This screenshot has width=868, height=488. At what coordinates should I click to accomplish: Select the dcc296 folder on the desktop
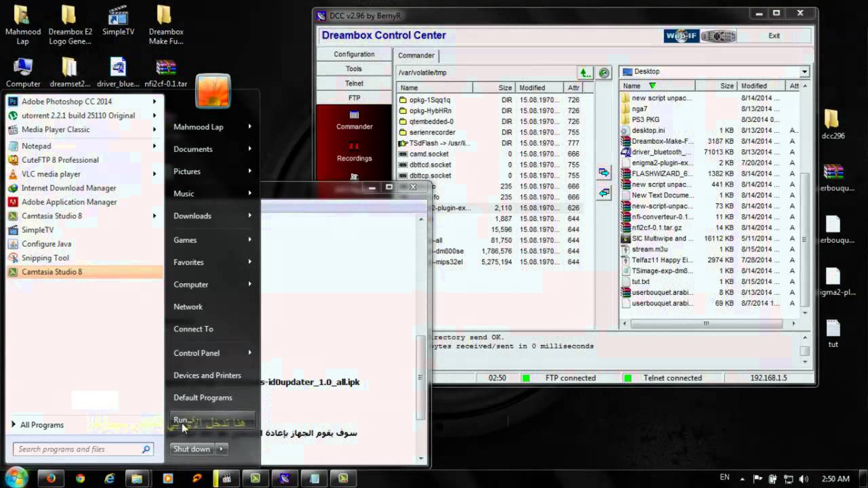832,124
